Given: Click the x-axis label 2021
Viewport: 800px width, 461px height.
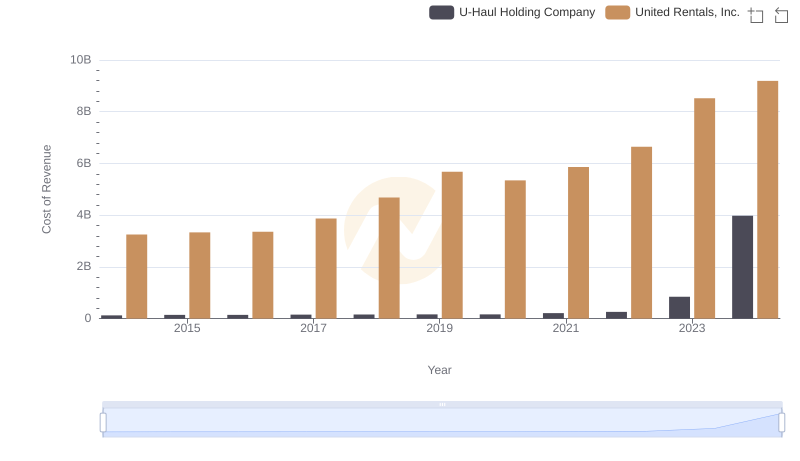Looking at the screenshot, I should pos(565,328).
